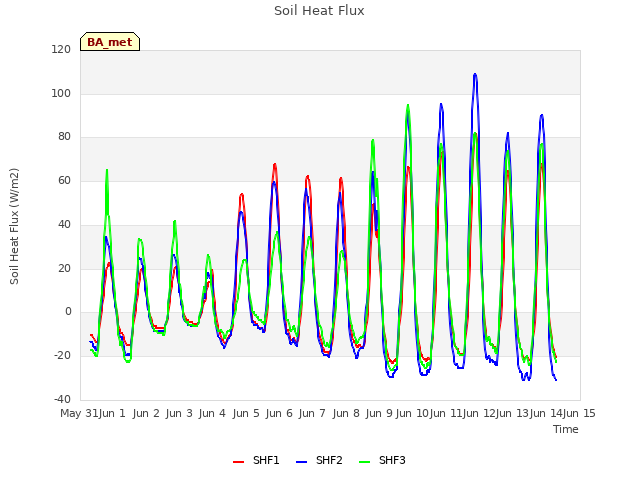
Task: Click the Jun 3 x-axis tick label
Action: (x=179, y=413)
